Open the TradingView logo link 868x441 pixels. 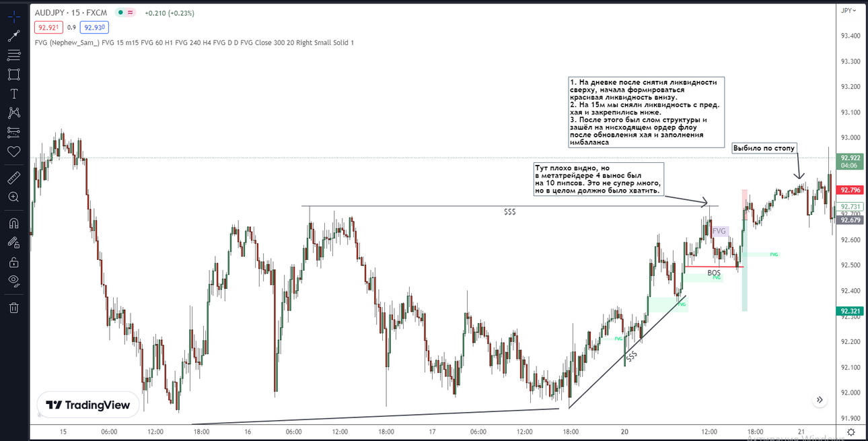[88, 405]
